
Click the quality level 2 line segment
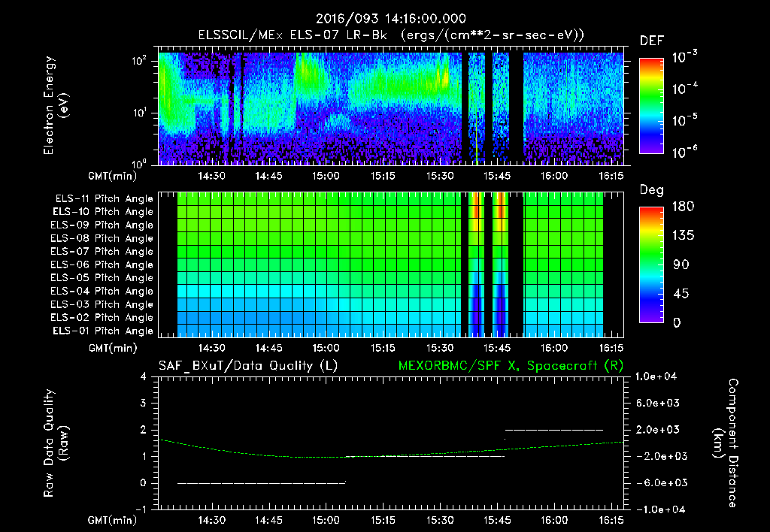click(x=554, y=430)
